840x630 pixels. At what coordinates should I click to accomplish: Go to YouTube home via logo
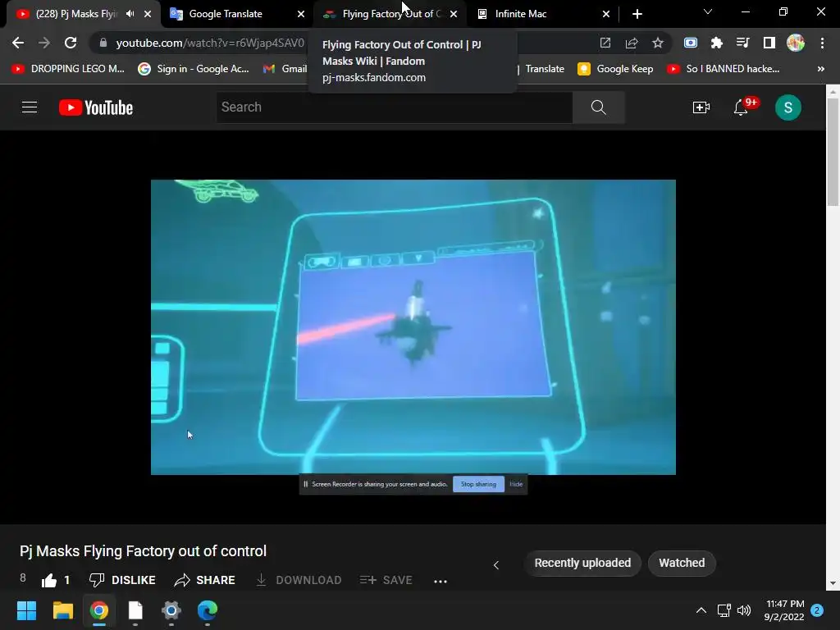click(96, 107)
